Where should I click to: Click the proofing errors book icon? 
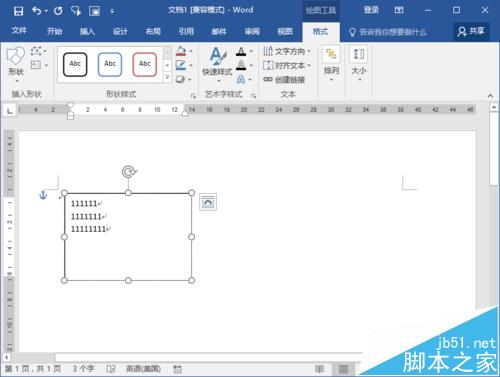pyautogui.click(x=111, y=369)
